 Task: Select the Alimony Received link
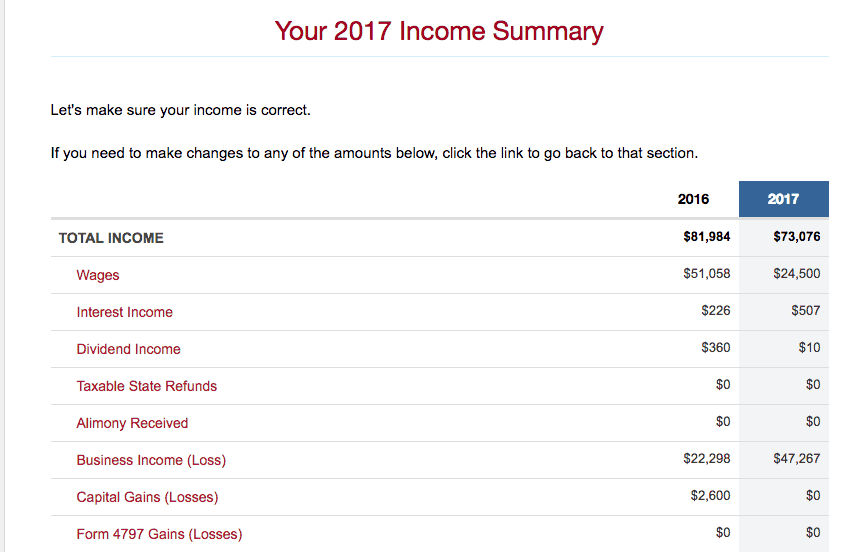(x=132, y=423)
